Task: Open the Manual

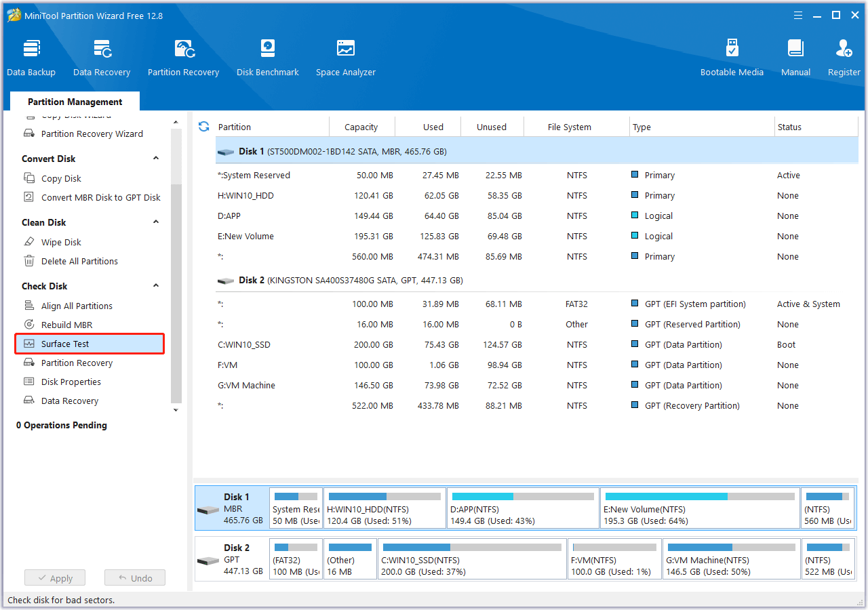Action: pos(795,58)
